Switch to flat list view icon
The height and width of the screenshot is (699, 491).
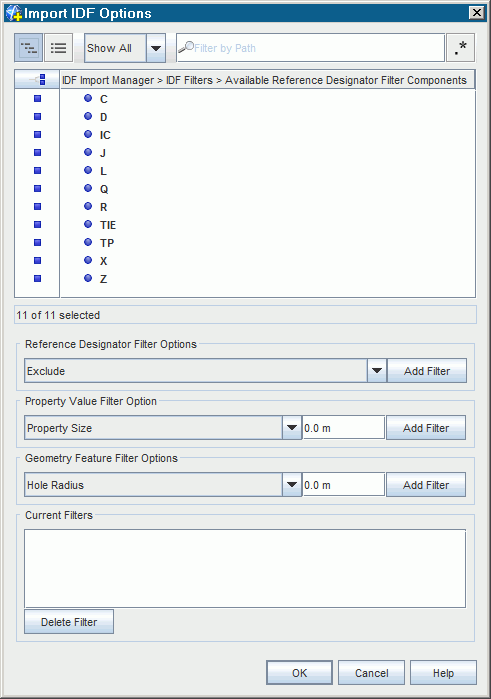[x=58, y=48]
